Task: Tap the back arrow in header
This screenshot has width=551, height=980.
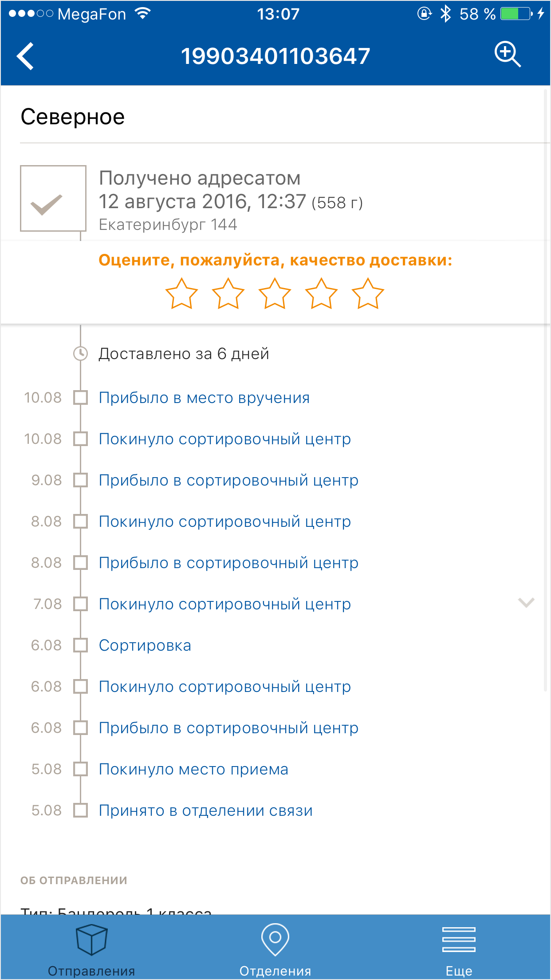Action: pyautogui.click(x=26, y=56)
